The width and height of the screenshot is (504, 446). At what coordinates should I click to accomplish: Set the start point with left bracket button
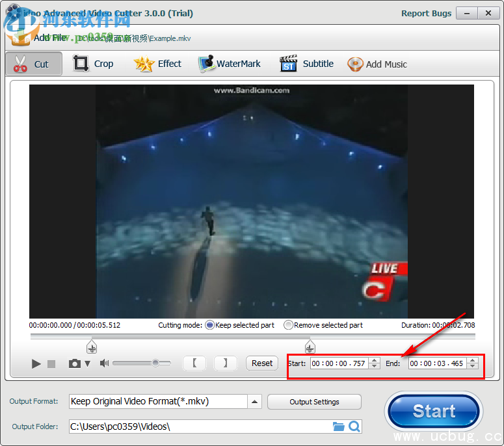pyautogui.click(x=194, y=363)
